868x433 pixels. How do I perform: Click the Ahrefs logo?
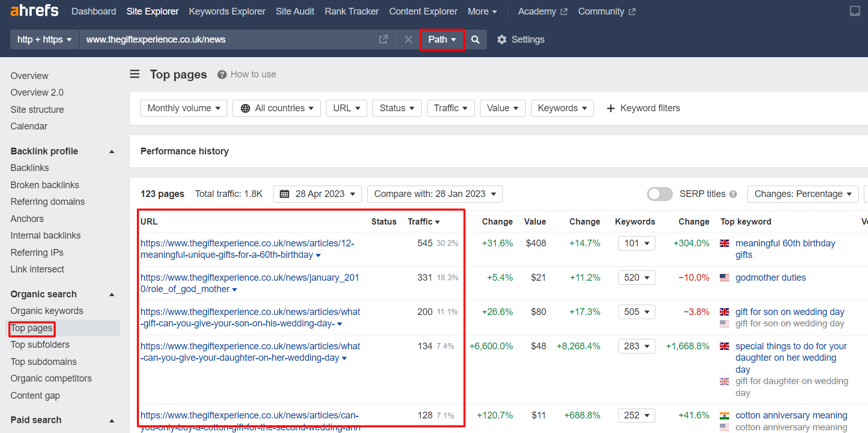click(34, 10)
